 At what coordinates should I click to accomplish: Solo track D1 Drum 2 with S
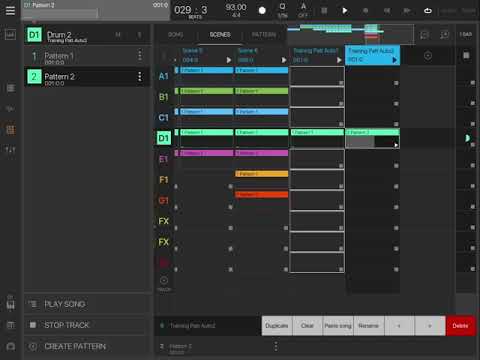point(139,34)
